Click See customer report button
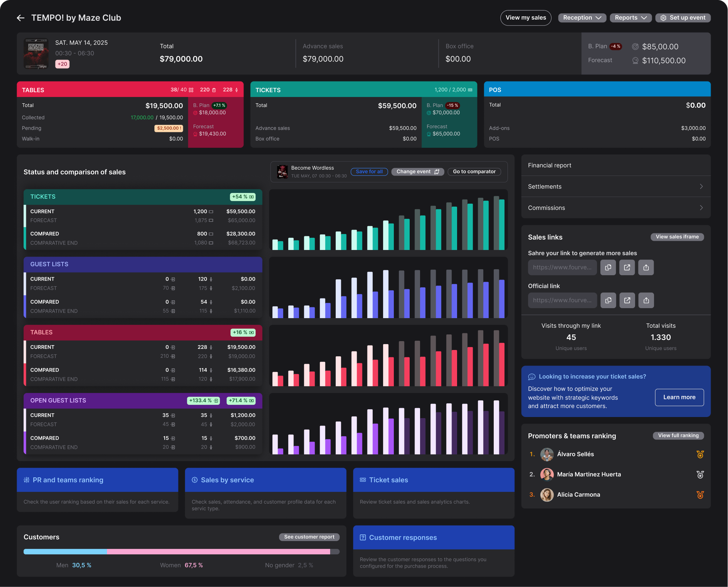The image size is (728, 587). point(309,537)
